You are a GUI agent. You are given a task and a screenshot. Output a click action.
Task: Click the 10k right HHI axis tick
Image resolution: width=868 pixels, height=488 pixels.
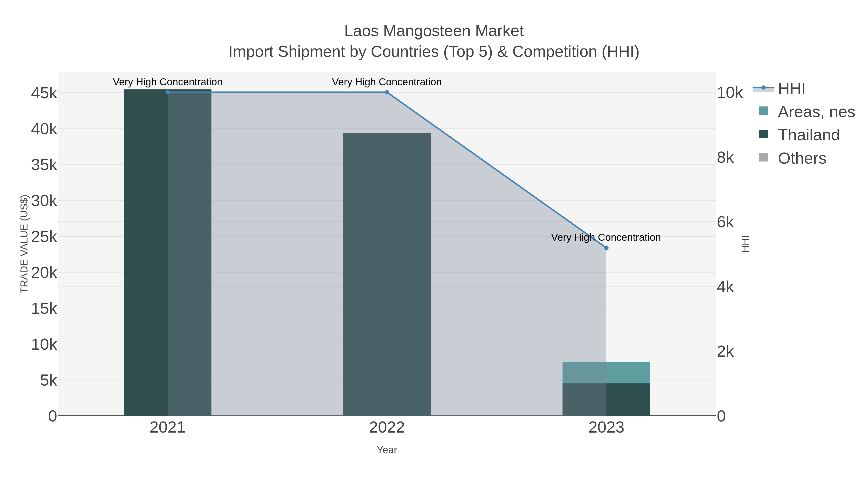(x=730, y=93)
